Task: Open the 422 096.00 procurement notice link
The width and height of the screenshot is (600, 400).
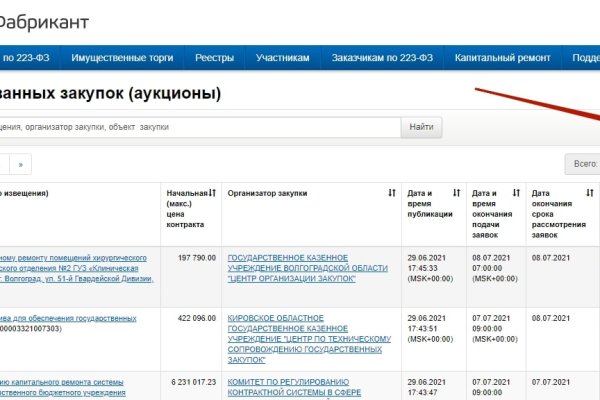Action: click(x=68, y=318)
